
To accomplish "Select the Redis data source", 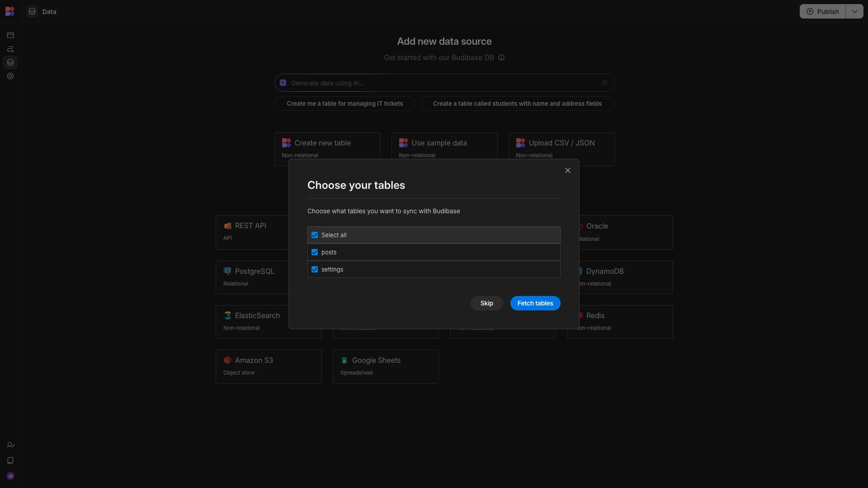I will (626, 322).
